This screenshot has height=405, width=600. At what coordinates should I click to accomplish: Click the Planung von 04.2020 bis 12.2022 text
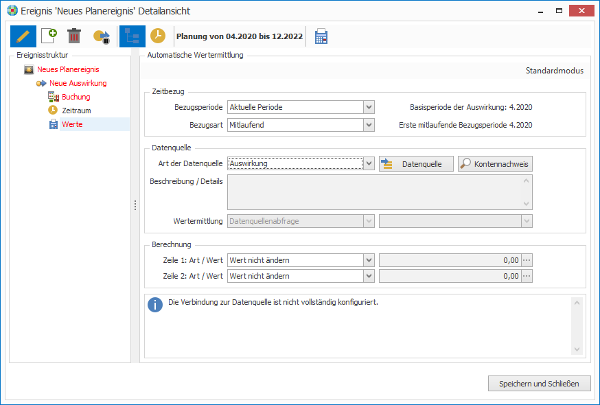pyautogui.click(x=240, y=36)
